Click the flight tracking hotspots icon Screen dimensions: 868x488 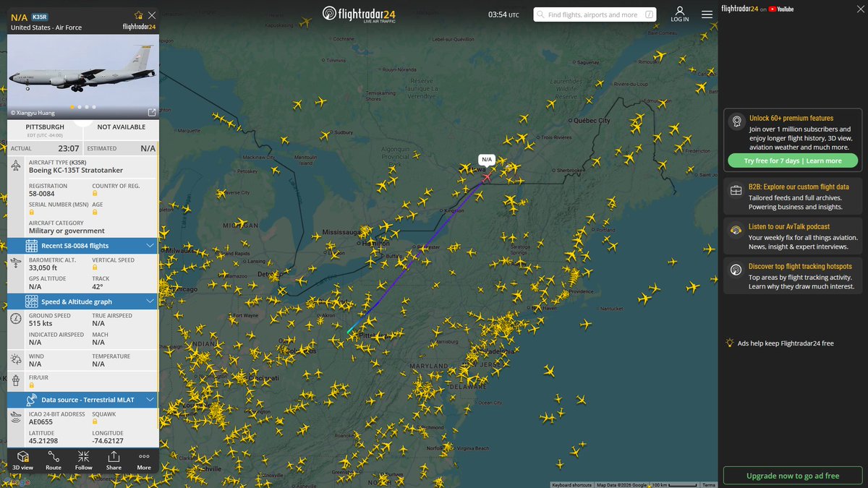(x=736, y=270)
